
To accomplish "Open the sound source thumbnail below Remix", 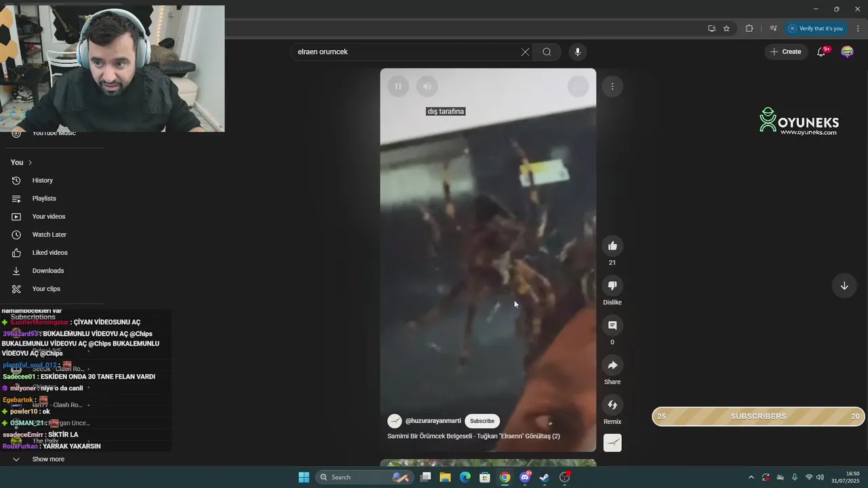I will coord(612,443).
